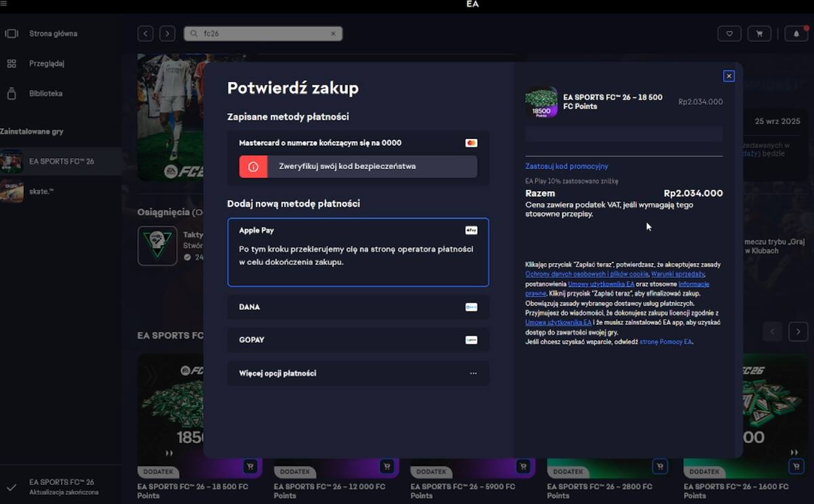
Task: Add 12 000 FC Points to cart icon
Action: pos(387,467)
